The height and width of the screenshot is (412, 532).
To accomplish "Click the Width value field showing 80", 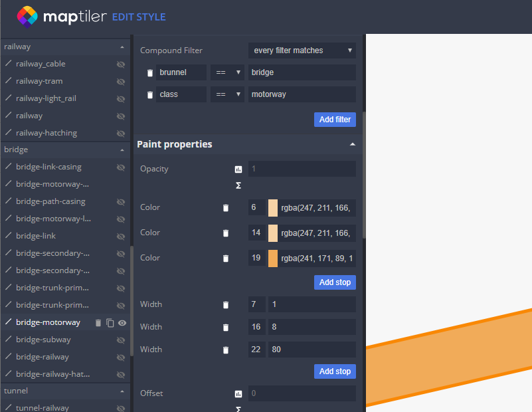I will pos(311,350).
